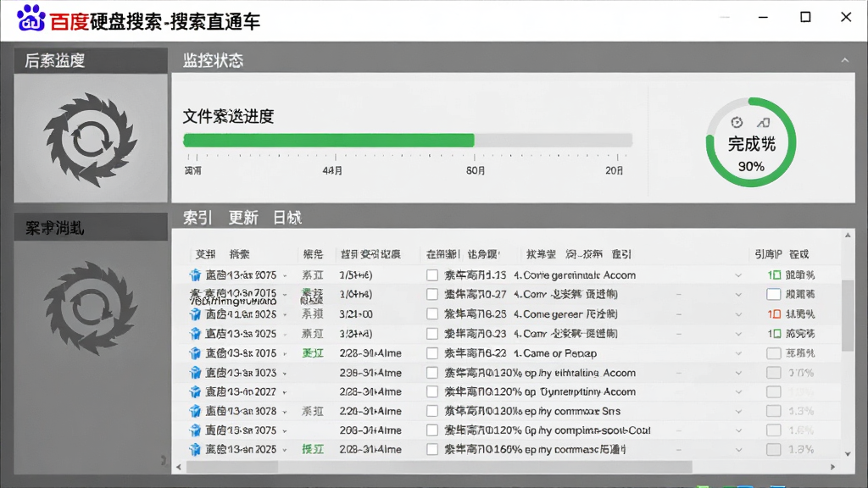Expand the end chevron of Came or Recap row
The image size is (868, 488).
tap(738, 353)
